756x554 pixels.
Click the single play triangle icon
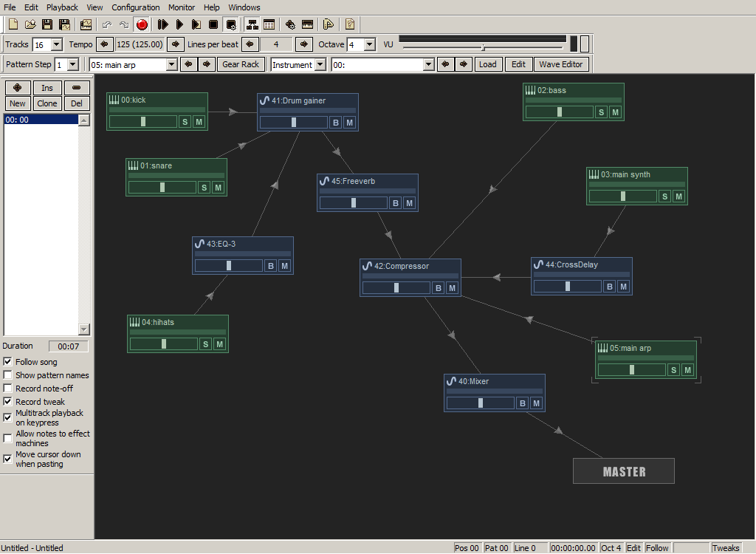pos(179,24)
